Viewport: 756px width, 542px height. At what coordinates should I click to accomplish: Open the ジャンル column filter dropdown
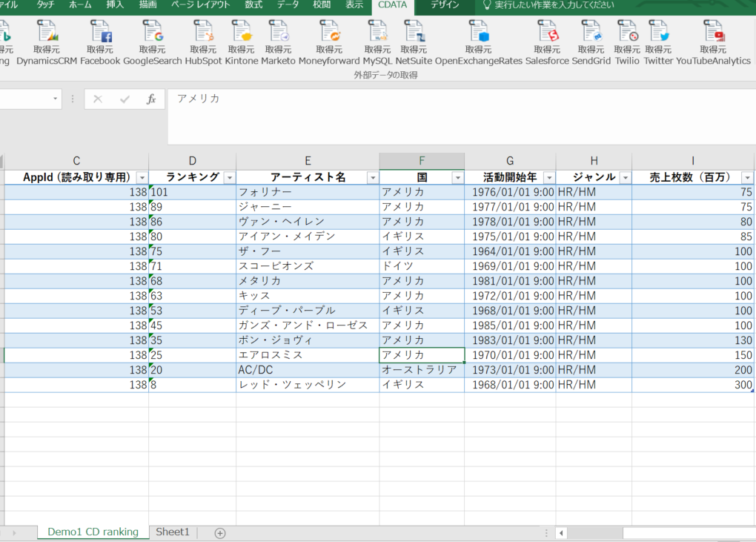click(x=626, y=177)
